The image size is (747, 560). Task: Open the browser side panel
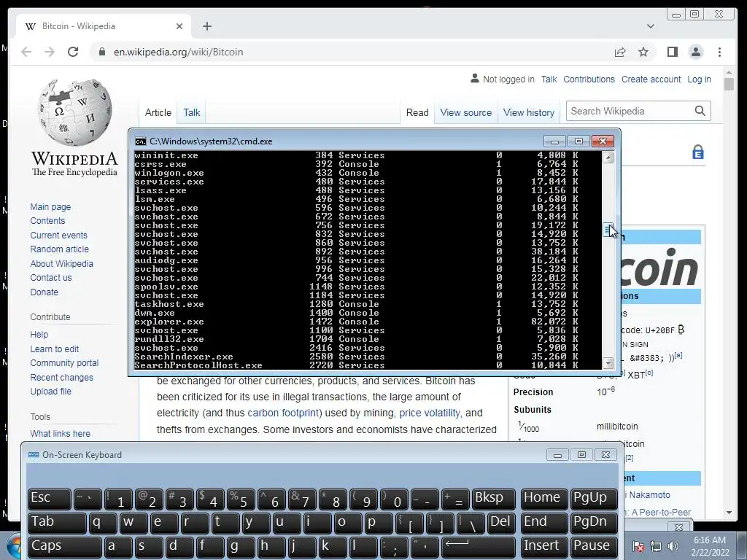[672, 52]
